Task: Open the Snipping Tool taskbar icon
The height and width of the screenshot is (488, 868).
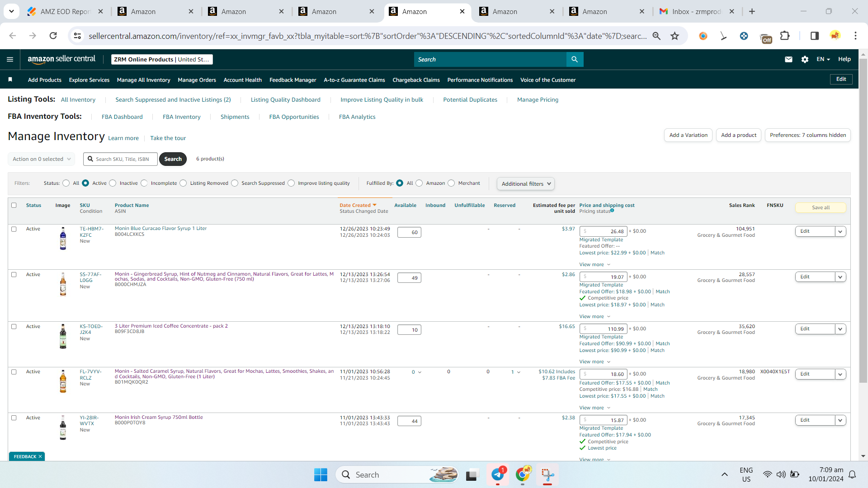Action: [547, 474]
